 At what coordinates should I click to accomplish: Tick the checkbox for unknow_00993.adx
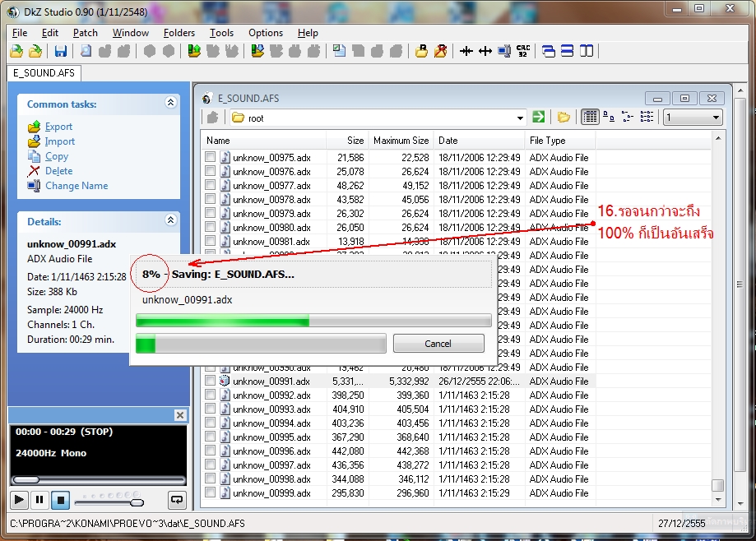coord(210,409)
